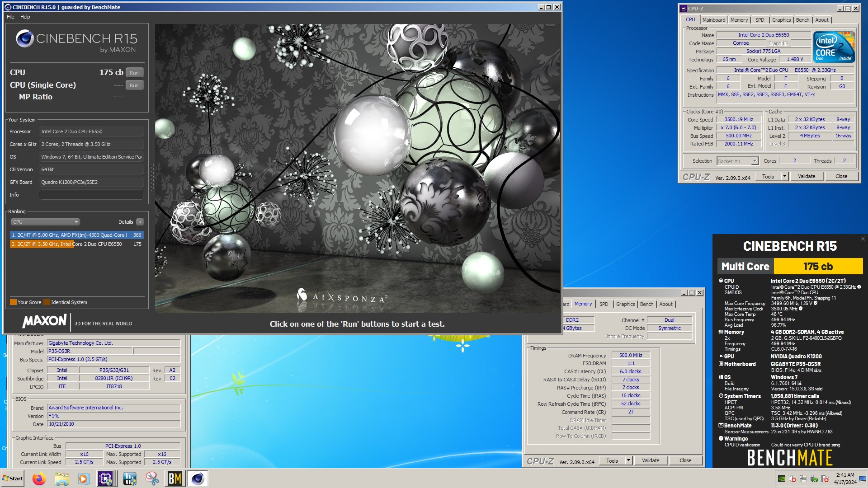Switch to Cinebench taskbar icon
Screen dimensions: 868x488
click(198, 479)
